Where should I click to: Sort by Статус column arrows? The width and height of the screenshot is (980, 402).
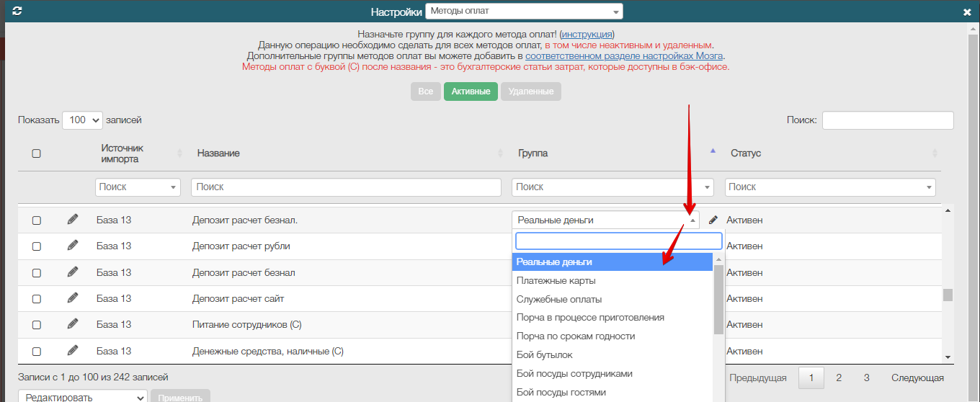tap(935, 153)
